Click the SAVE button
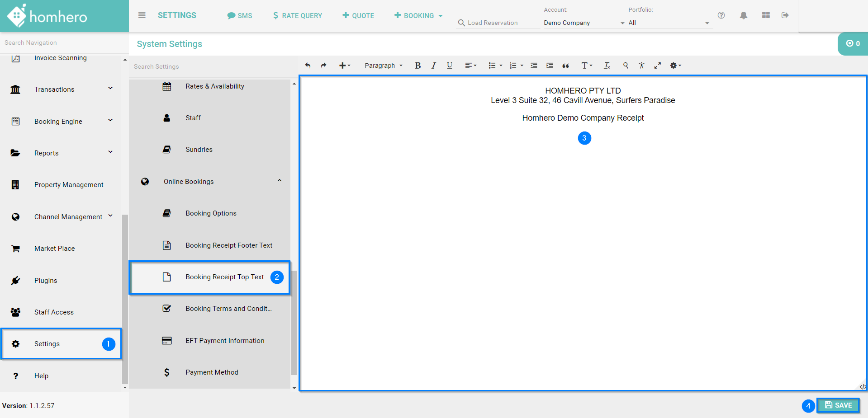 pos(838,405)
